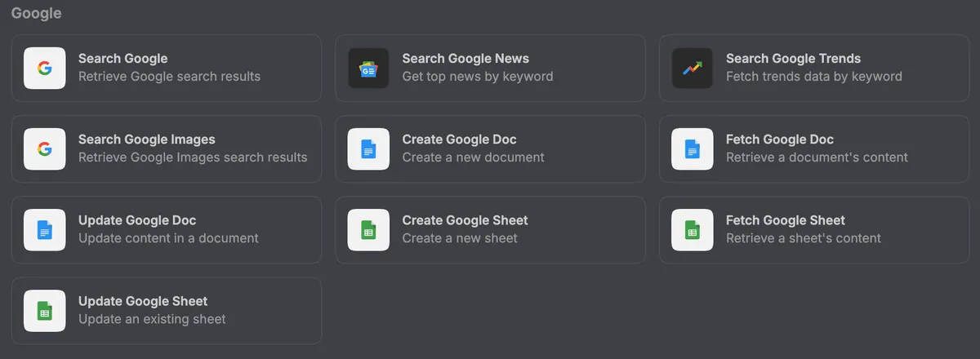Select the 'Search Google' title text
Image resolution: width=980 pixels, height=359 pixels.
pos(122,59)
